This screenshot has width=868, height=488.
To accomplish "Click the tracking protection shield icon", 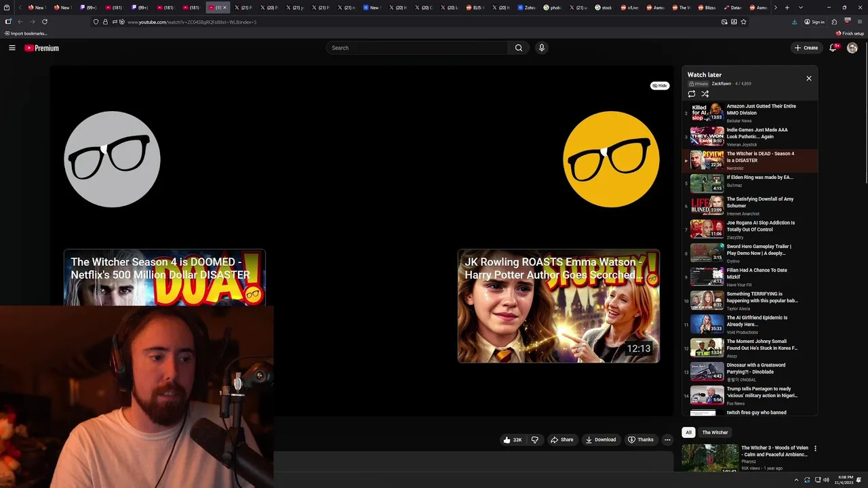I will coord(96,22).
